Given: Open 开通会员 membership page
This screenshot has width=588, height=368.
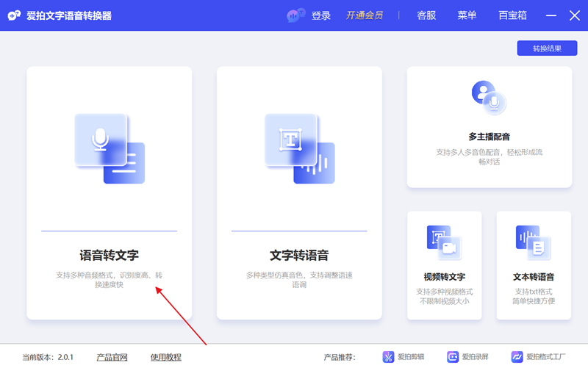Looking at the screenshot, I should click(x=364, y=15).
